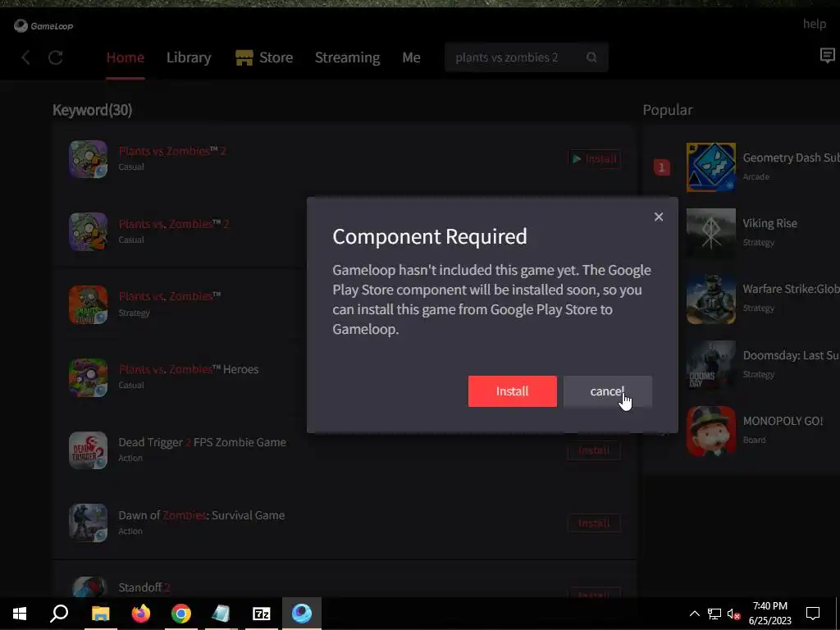The image size is (840, 630).
Task: Launch Firefox from taskbar
Action: coord(141,614)
